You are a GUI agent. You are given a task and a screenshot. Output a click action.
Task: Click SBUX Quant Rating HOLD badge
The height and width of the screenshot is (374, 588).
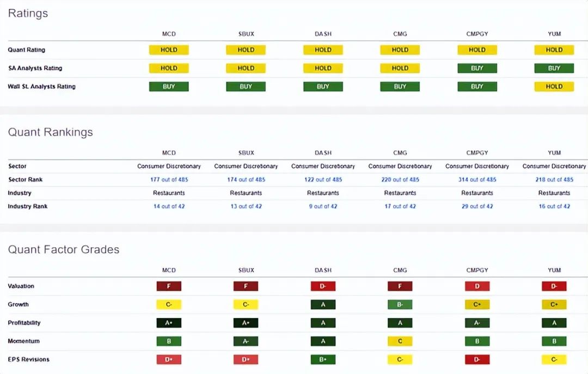coord(246,50)
